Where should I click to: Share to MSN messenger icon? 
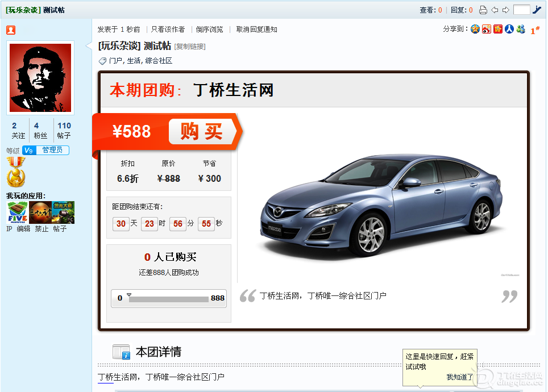521,30
